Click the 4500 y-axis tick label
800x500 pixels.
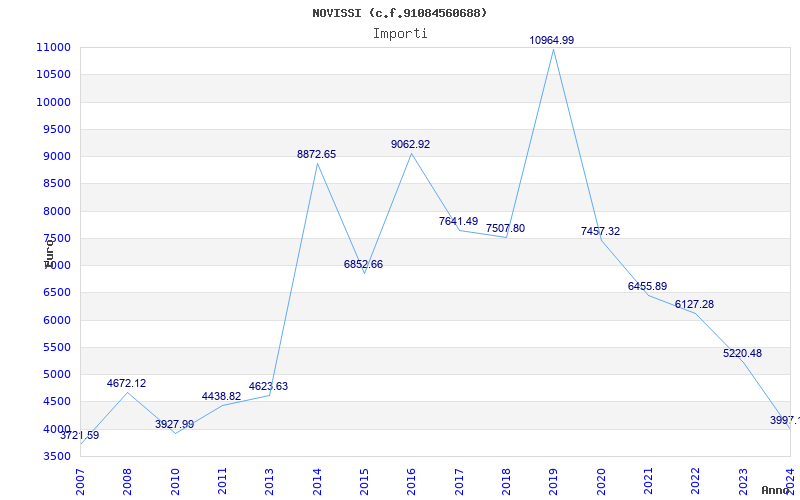[56, 402]
